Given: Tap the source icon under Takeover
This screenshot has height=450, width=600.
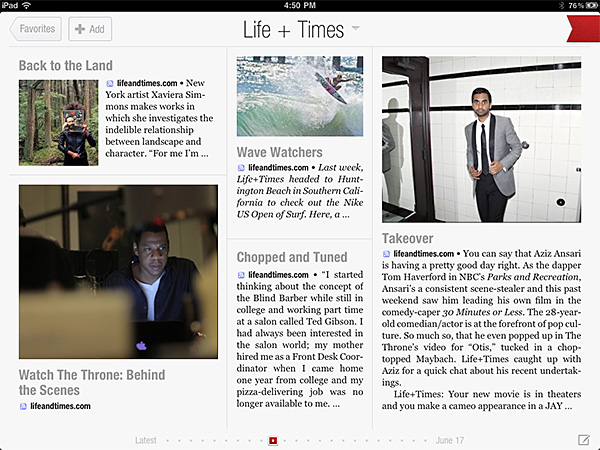Looking at the screenshot, I should pos(386,254).
